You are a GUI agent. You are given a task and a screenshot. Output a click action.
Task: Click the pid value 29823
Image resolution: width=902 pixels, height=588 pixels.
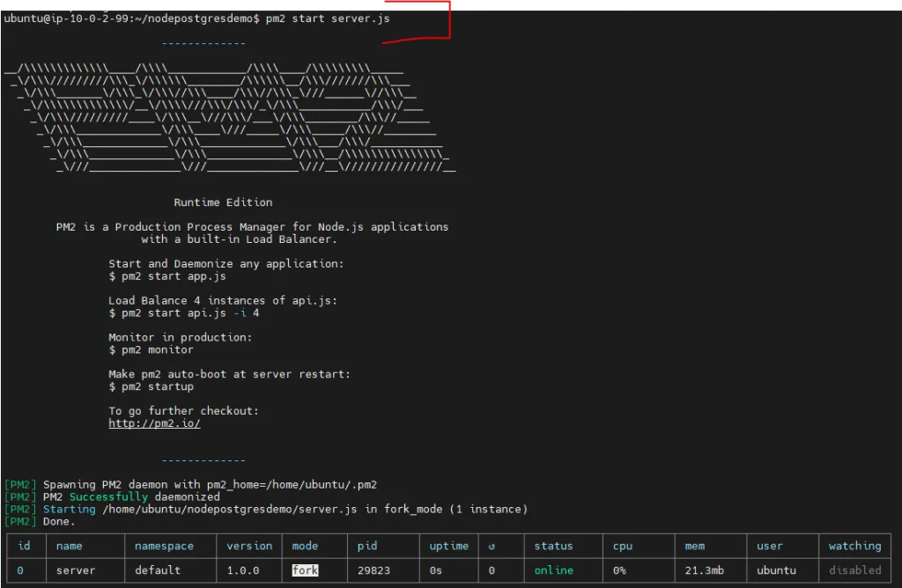coord(373,570)
